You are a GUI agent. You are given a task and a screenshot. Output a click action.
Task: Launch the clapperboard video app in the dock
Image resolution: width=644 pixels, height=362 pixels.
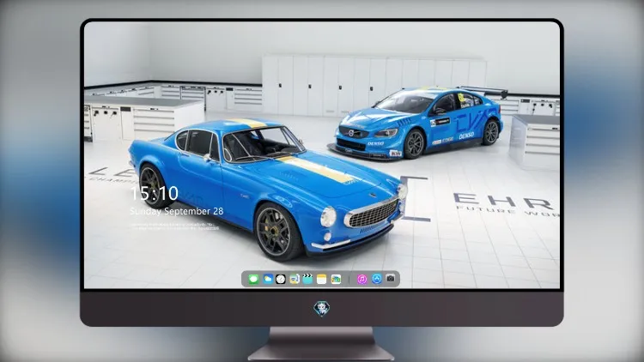pyautogui.click(x=307, y=279)
